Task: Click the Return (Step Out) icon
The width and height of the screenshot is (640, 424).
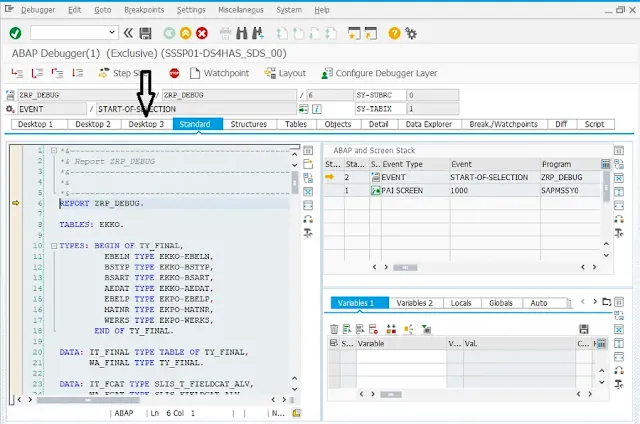Action: 57,73
